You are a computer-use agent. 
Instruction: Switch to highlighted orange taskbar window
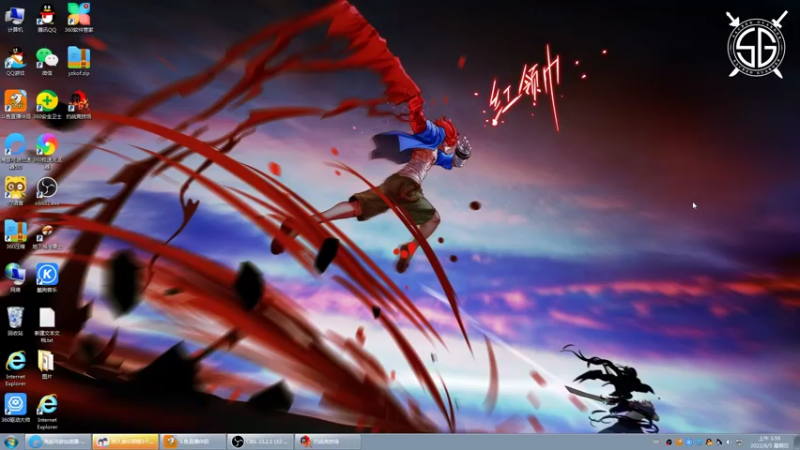126,442
